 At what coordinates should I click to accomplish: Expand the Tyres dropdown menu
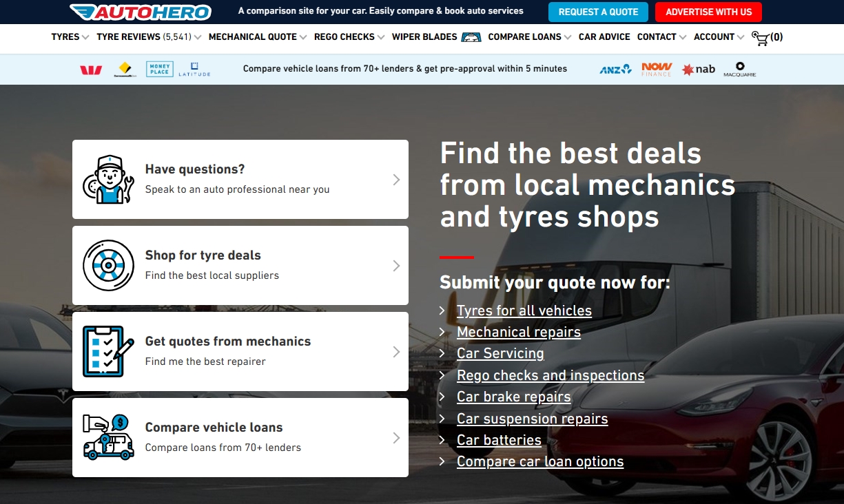[x=70, y=37]
